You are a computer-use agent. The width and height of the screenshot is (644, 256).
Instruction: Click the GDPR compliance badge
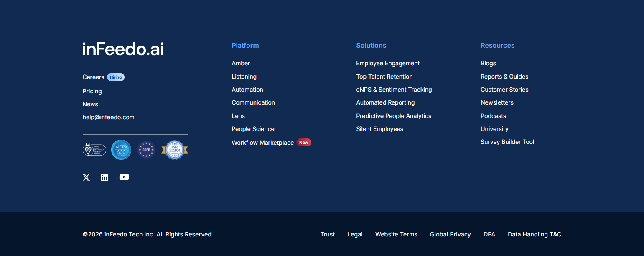[x=146, y=150]
